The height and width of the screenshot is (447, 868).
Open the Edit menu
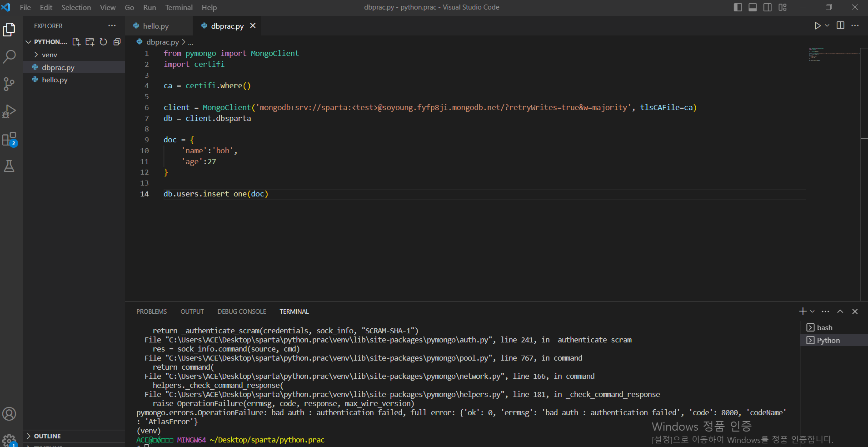tap(46, 7)
